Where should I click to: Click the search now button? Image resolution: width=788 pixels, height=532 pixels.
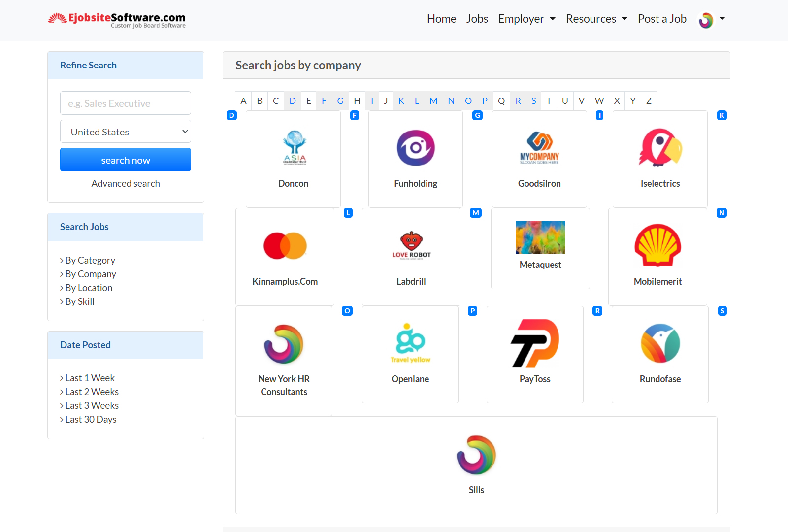tap(126, 160)
